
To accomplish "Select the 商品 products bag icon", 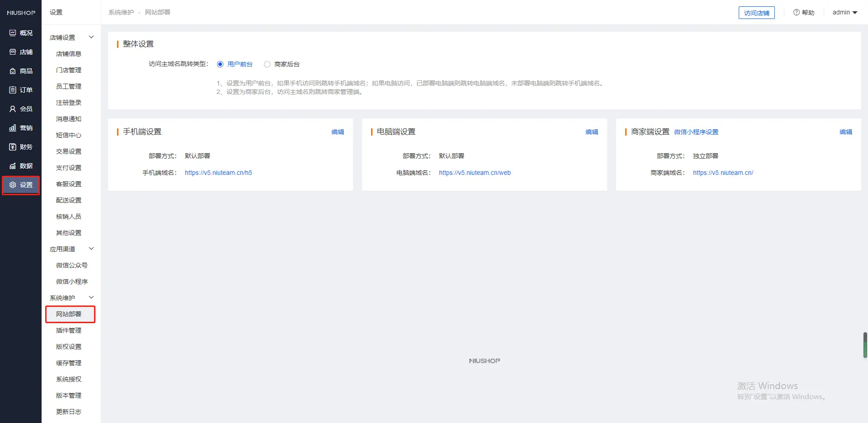I will tap(13, 71).
